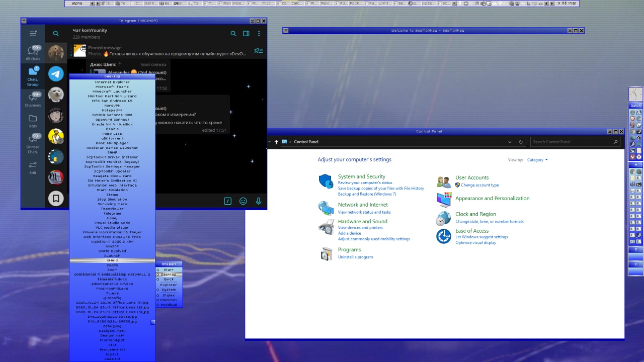This screenshot has width=644, height=362.
Task: Click the Clock and Region globe icon
Action: tap(443, 218)
